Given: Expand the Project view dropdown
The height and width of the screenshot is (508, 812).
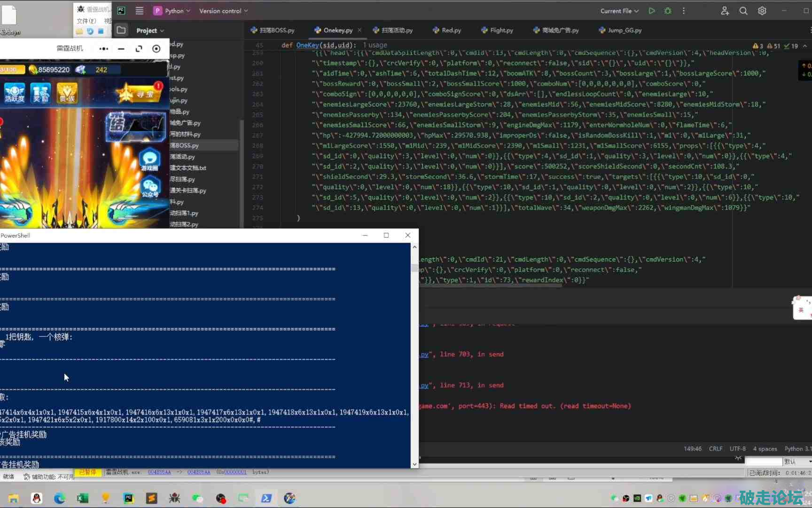Looking at the screenshot, I should tap(150, 31).
